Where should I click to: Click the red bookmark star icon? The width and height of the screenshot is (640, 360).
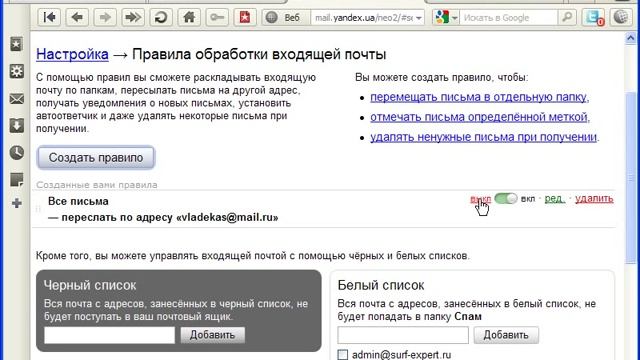[245, 18]
